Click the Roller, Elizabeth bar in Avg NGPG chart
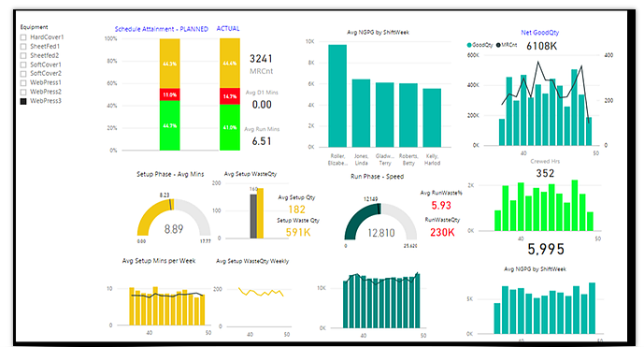This screenshot has width=644, height=347. click(x=337, y=95)
